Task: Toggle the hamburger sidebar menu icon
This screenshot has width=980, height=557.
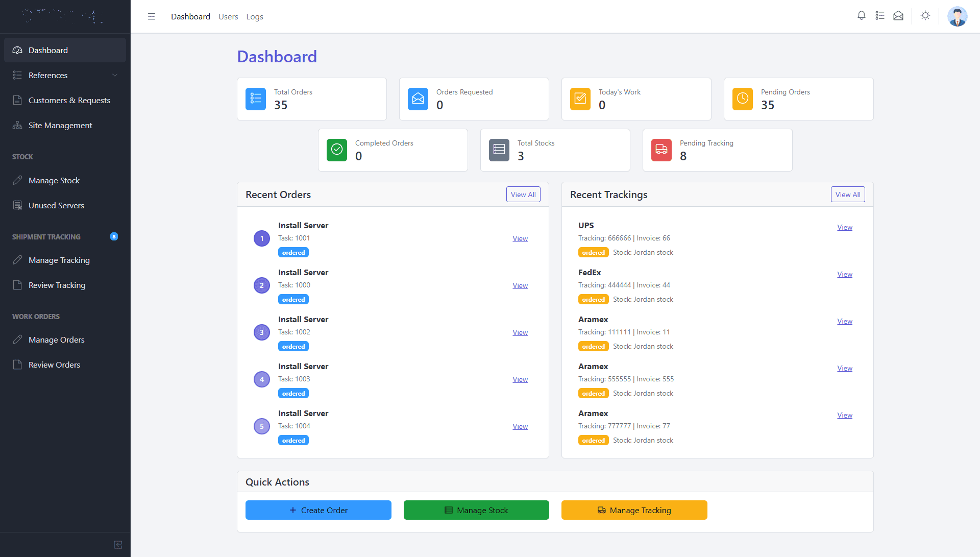Action: [152, 16]
